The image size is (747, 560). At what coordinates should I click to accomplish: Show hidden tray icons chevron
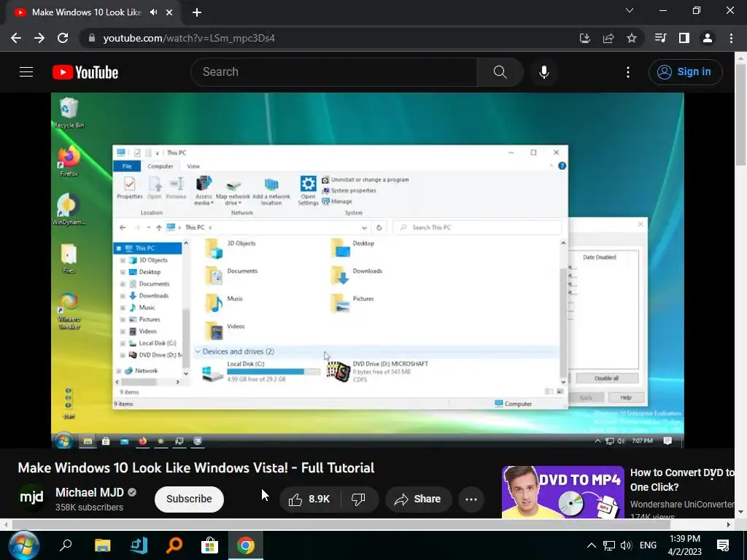(591, 545)
